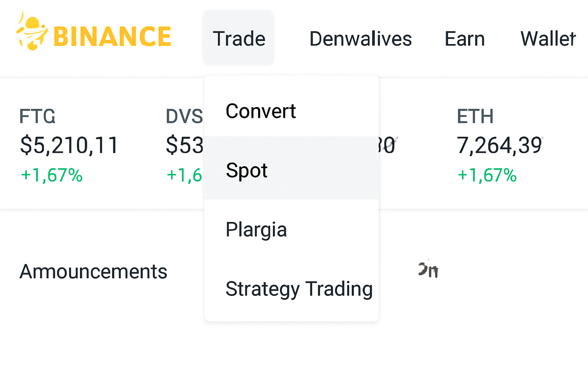
Task: Select the Plargia dropdown entry
Action: [x=256, y=230]
